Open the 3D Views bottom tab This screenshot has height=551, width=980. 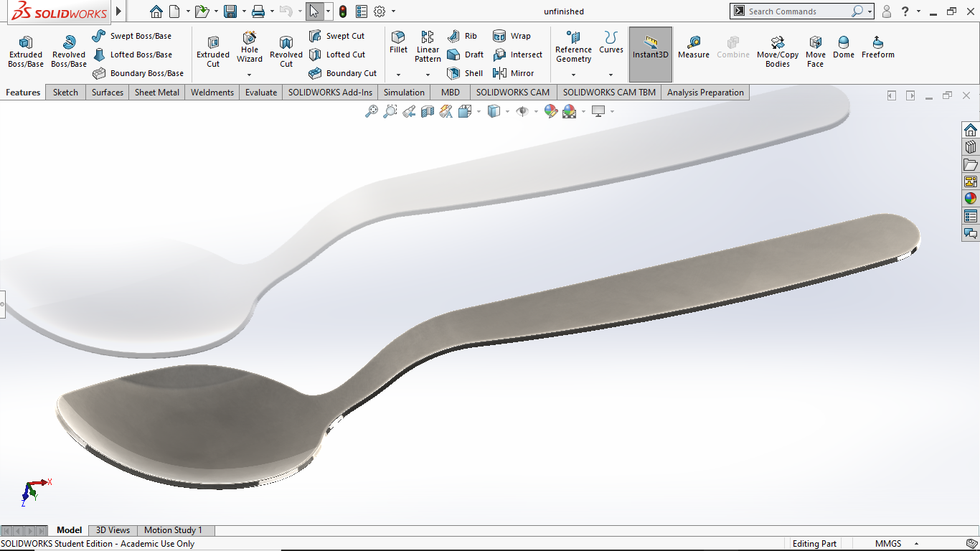tap(113, 530)
